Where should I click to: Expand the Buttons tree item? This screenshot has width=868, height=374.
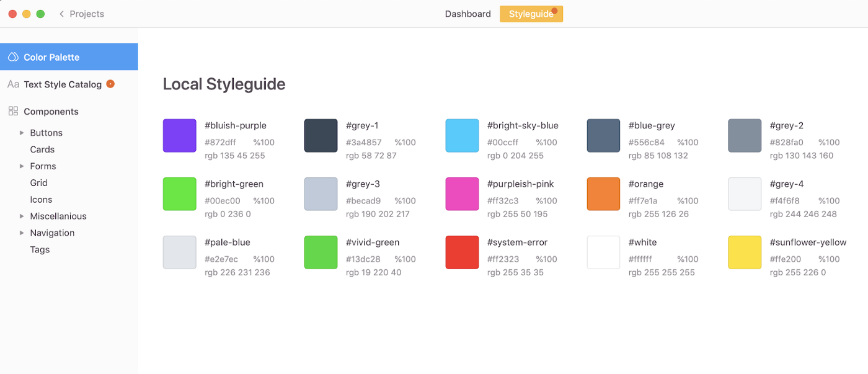pos(22,133)
